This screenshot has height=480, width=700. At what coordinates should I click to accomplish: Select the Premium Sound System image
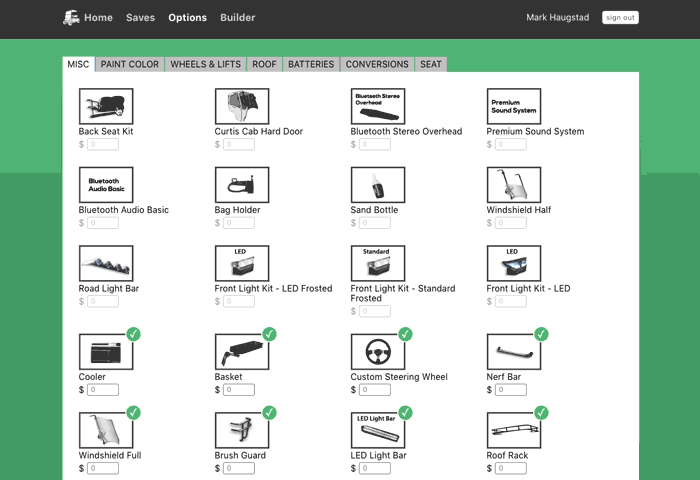tap(514, 106)
